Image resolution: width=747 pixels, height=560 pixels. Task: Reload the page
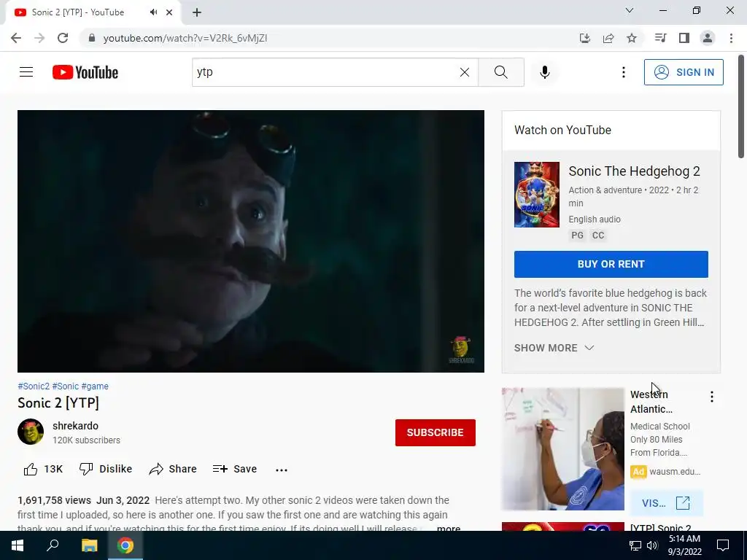coord(63,38)
